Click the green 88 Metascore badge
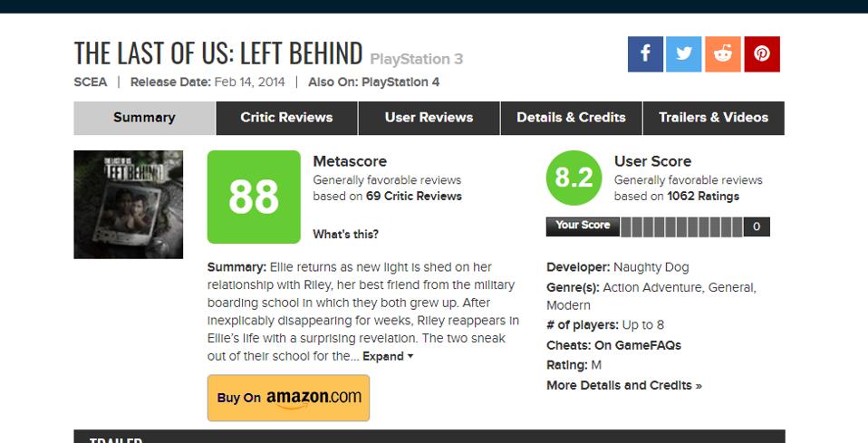Screen dimensions: 868x443 [x=253, y=197]
